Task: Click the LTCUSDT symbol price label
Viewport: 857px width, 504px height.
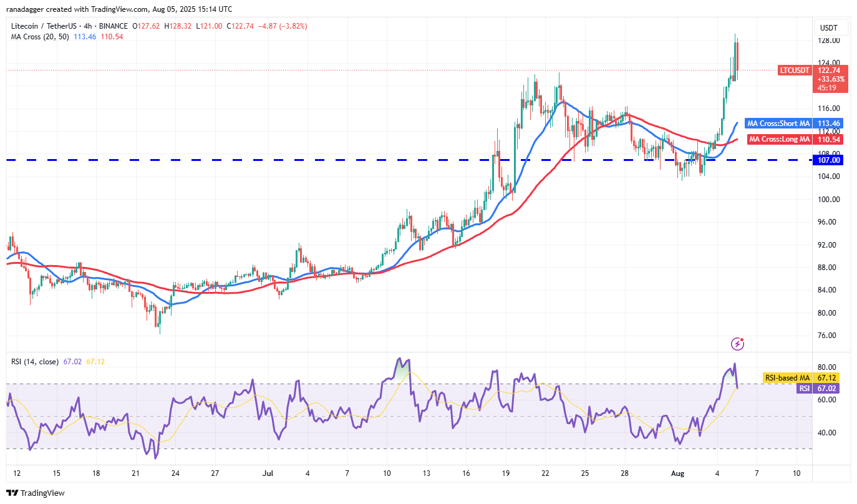Action: coord(795,70)
